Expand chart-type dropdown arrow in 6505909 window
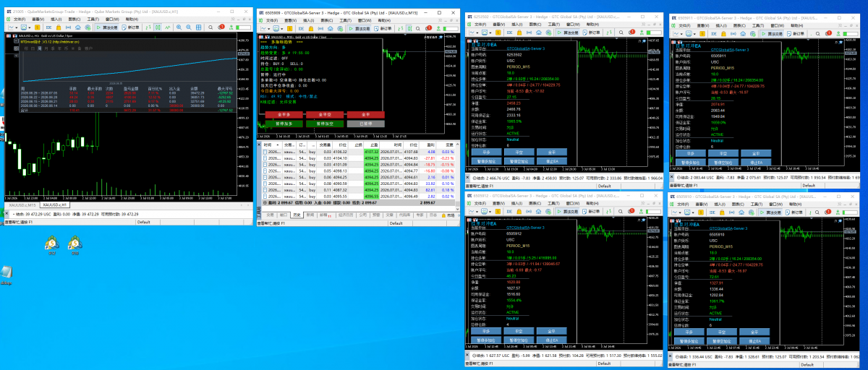The width and height of the screenshot is (868, 370). [x=268, y=29]
